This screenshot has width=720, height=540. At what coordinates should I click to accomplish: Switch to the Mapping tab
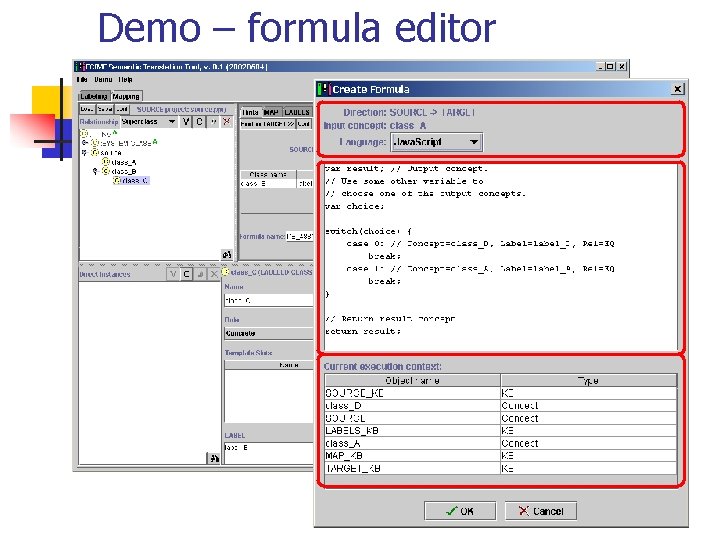126,96
